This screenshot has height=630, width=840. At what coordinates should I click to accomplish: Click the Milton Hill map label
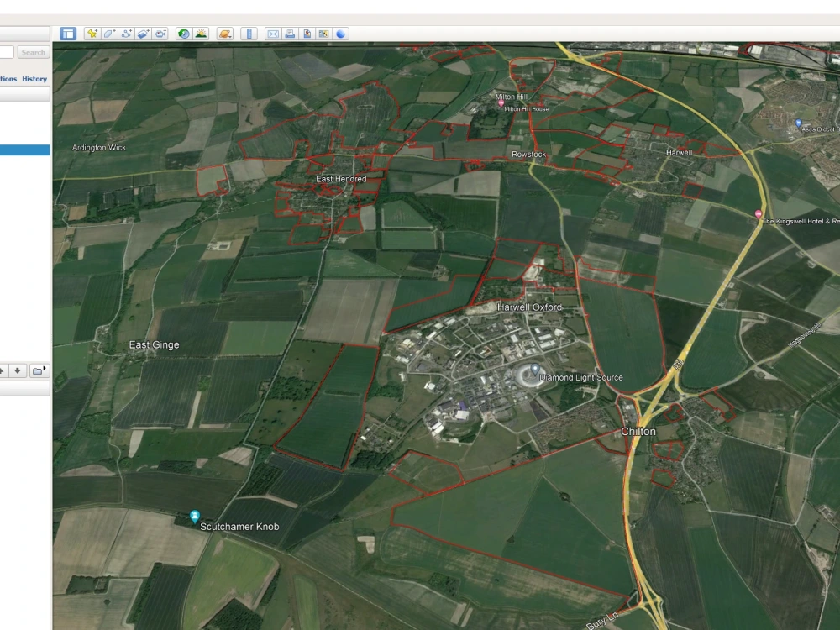coord(512,97)
